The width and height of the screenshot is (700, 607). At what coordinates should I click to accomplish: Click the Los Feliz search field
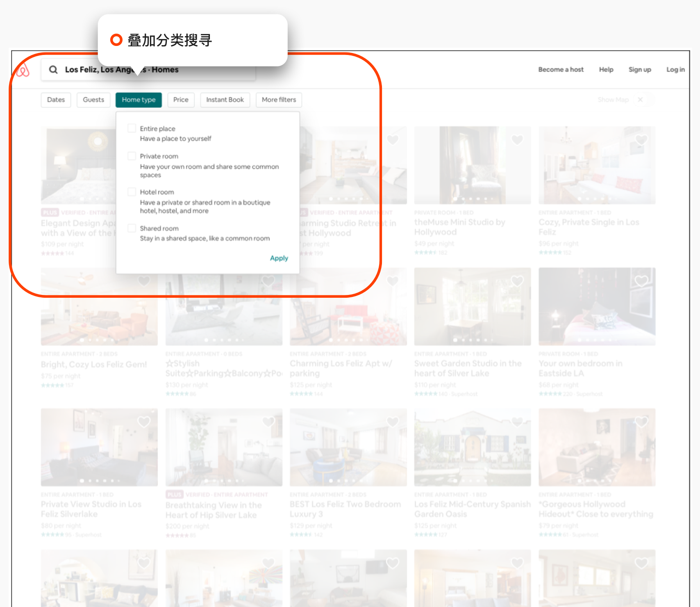(x=148, y=70)
